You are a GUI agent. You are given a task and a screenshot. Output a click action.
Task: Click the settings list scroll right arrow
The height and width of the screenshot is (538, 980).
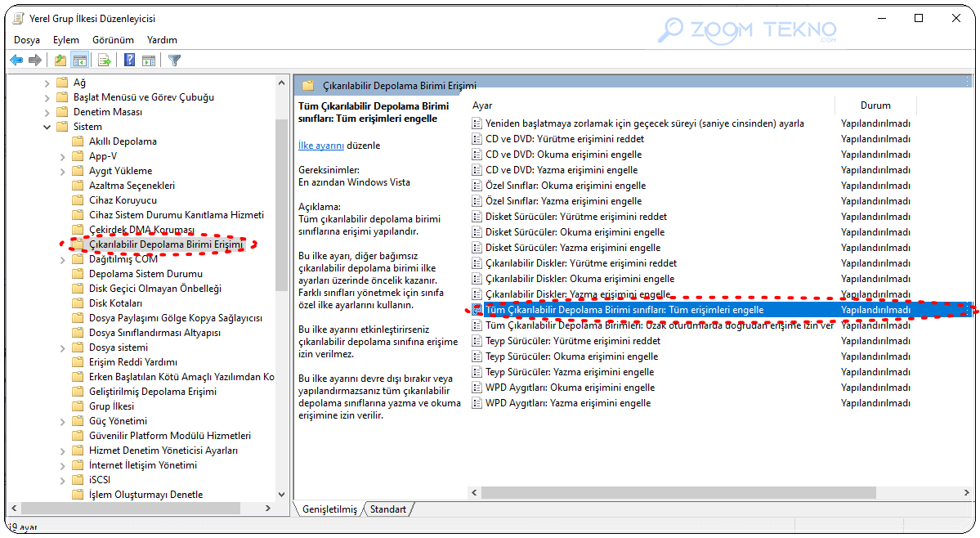point(966,493)
